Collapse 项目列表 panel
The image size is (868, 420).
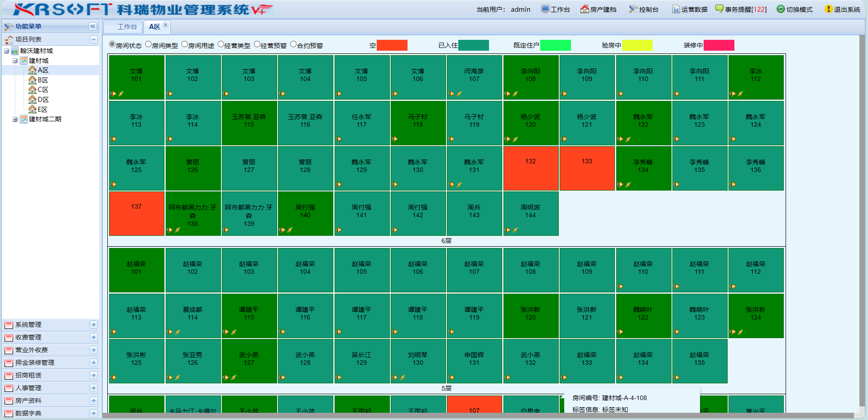[x=93, y=39]
